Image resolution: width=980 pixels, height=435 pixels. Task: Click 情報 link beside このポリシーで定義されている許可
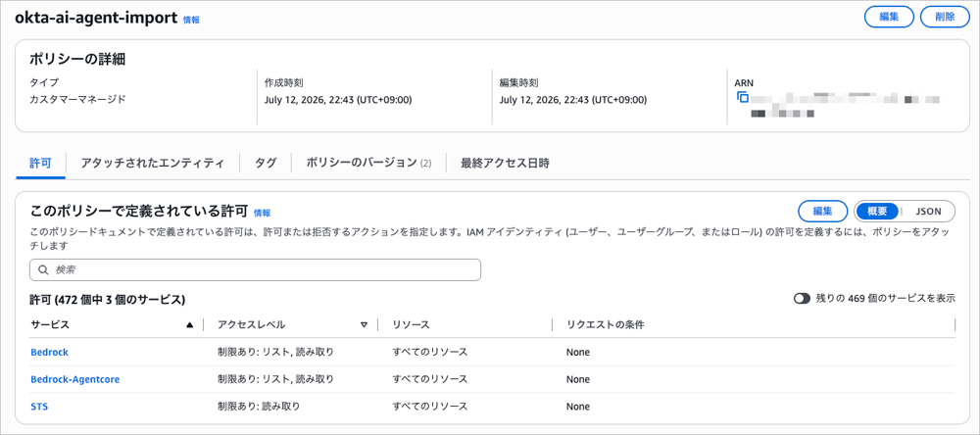[x=263, y=214]
